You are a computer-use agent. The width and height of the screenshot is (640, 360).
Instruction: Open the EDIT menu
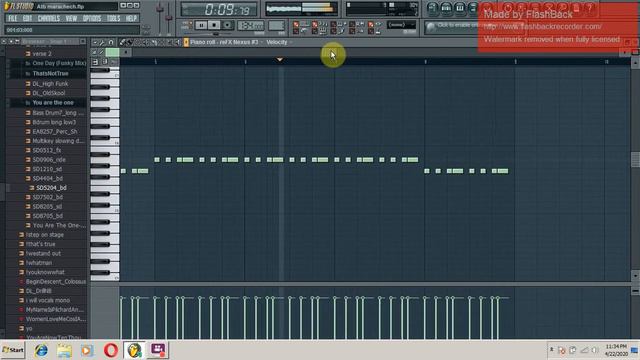pos(27,18)
